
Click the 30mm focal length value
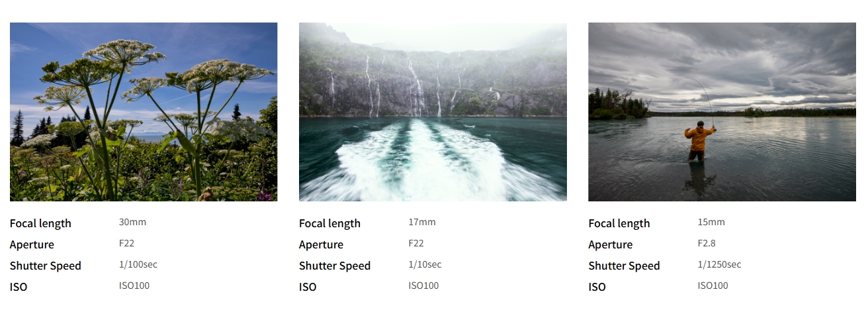coord(133,222)
